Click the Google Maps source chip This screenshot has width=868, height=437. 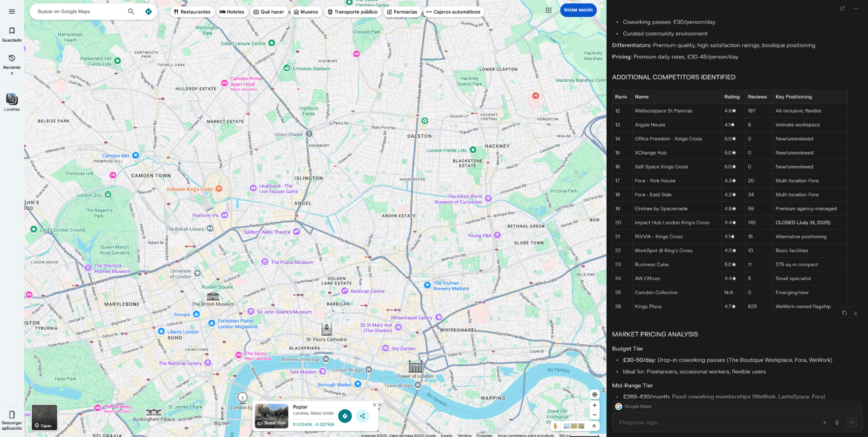pyautogui.click(x=633, y=406)
